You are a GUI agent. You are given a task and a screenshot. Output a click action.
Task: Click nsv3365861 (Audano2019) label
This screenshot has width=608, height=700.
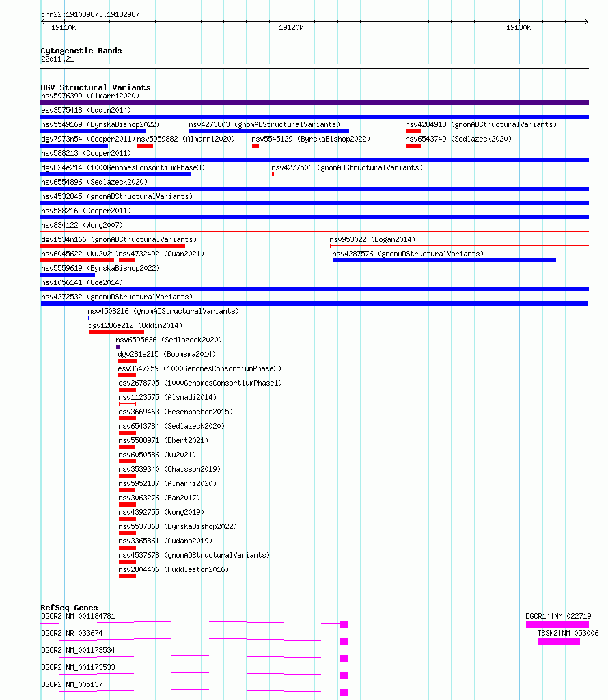[165, 541]
